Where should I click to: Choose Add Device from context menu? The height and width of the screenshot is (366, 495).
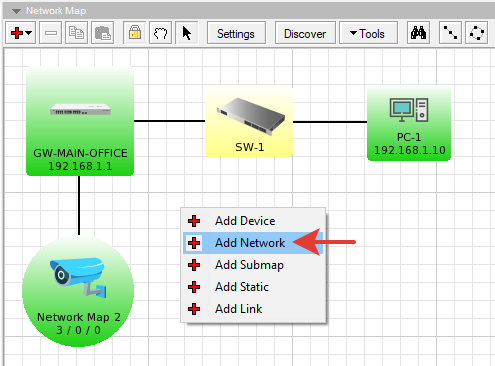(253, 221)
